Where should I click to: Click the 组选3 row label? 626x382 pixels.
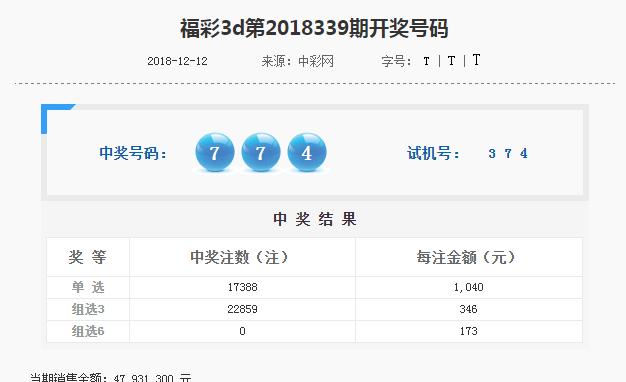coord(88,309)
